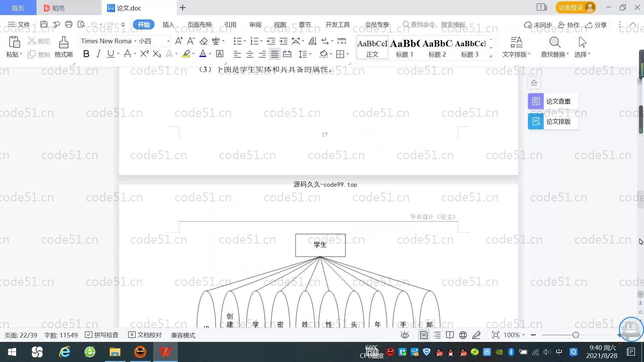Image resolution: width=644 pixels, height=362 pixels.
Task: Toggle show ruler tab stops icon
Action: [342, 41]
